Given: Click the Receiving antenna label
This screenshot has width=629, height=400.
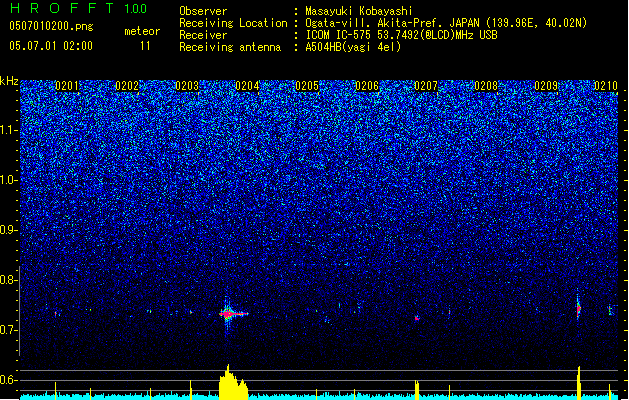Looking at the screenshot, I should tap(230, 47).
